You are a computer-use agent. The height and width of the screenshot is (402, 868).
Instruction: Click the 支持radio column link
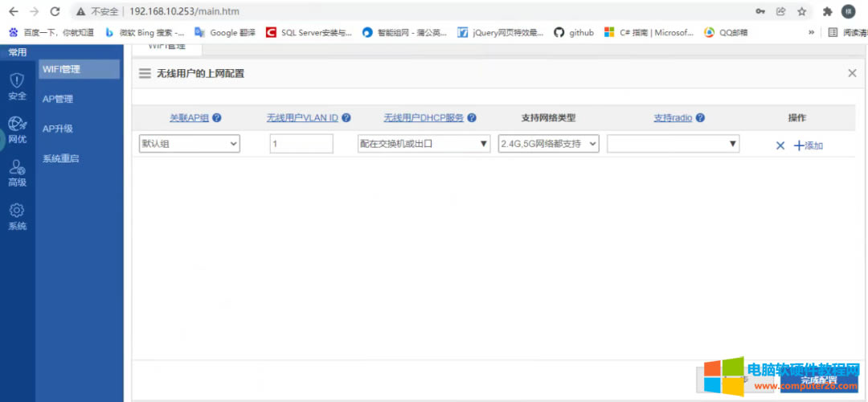point(674,118)
